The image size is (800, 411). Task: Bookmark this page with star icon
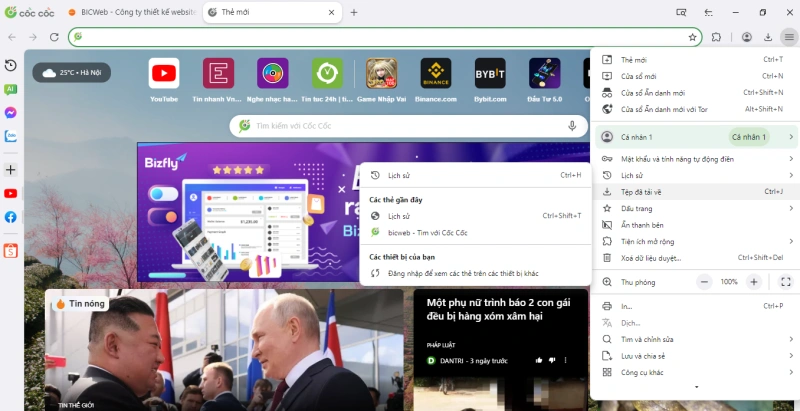point(692,37)
